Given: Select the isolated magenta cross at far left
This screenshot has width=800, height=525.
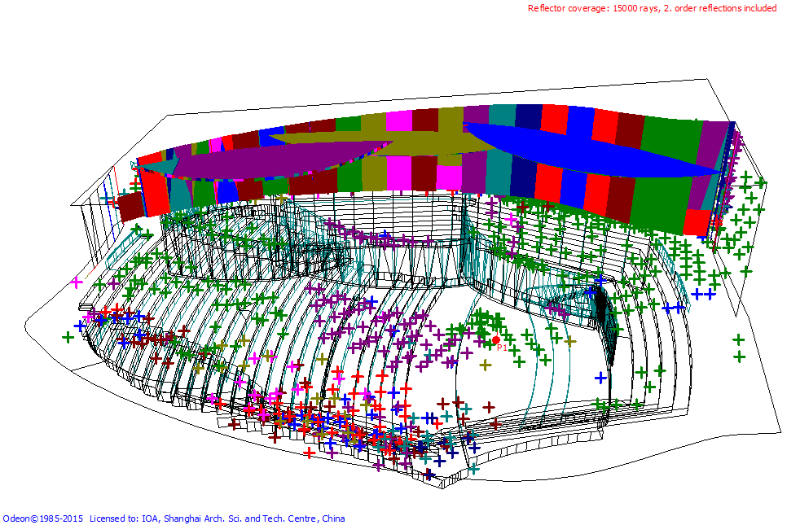Looking at the screenshot, I should [x=76, y=283].
